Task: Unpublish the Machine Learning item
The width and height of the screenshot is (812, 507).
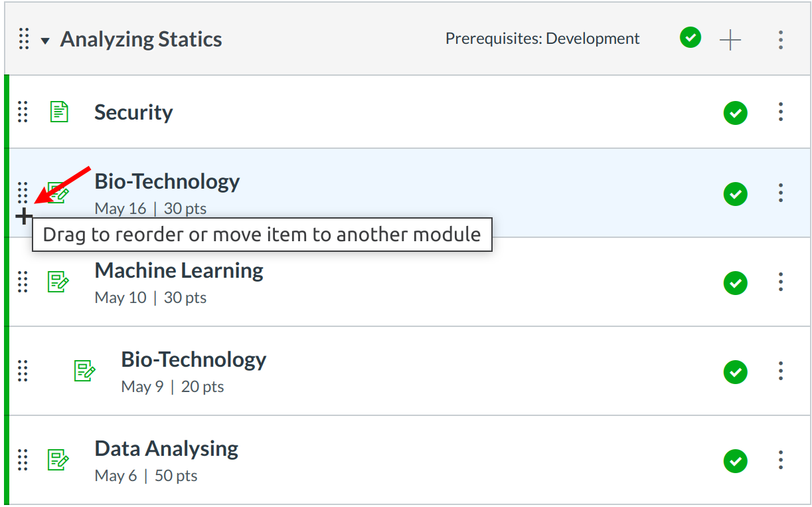Action: click(x=735, y=283)
